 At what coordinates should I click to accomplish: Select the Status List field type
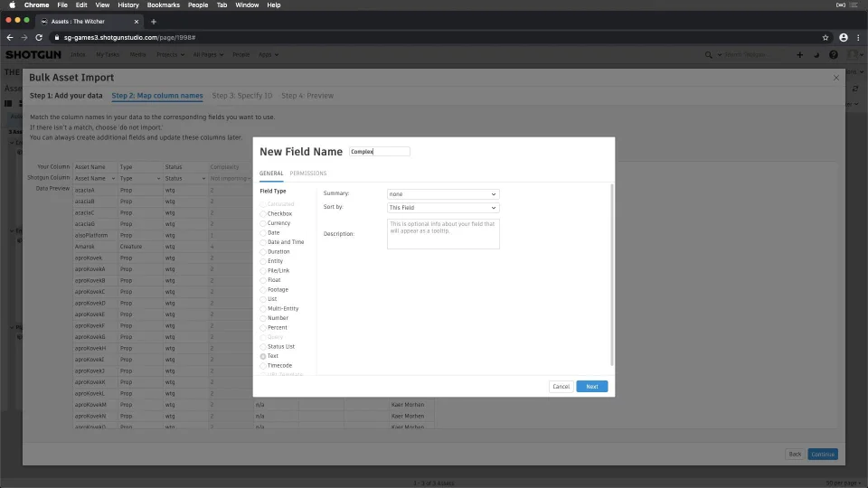tap(263, 347)
